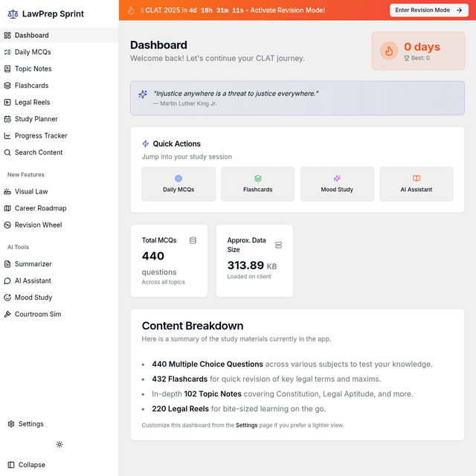Click the flame streak icon
This screenshot has width=476, height=476.
(x=389, y=51)
